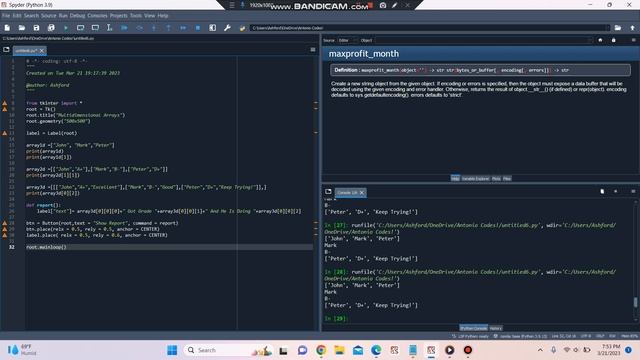Open the View menu
Screen dimensions: 640x360
tap(149, 16)
